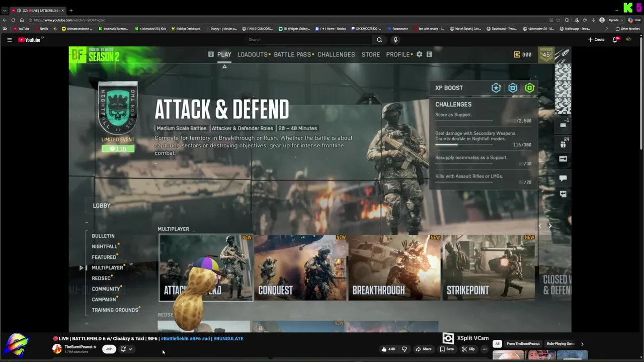Select the middle XP boost hexagon badge
Image resolution: width=644 pixels, height=362 pixels.
513,88
